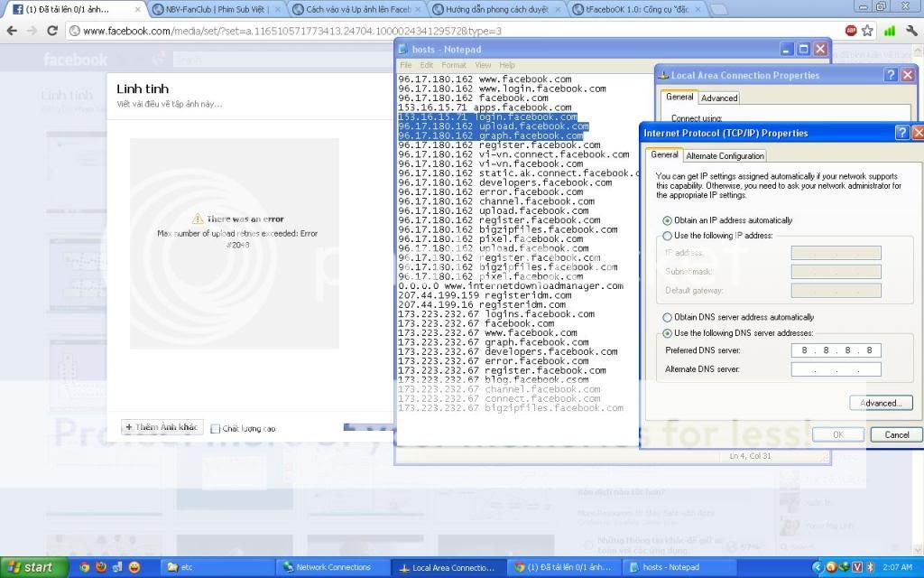
Task: Select 'Obtain an IP address automatically' option
Action: pyautogui.click(x=668, y=220)
